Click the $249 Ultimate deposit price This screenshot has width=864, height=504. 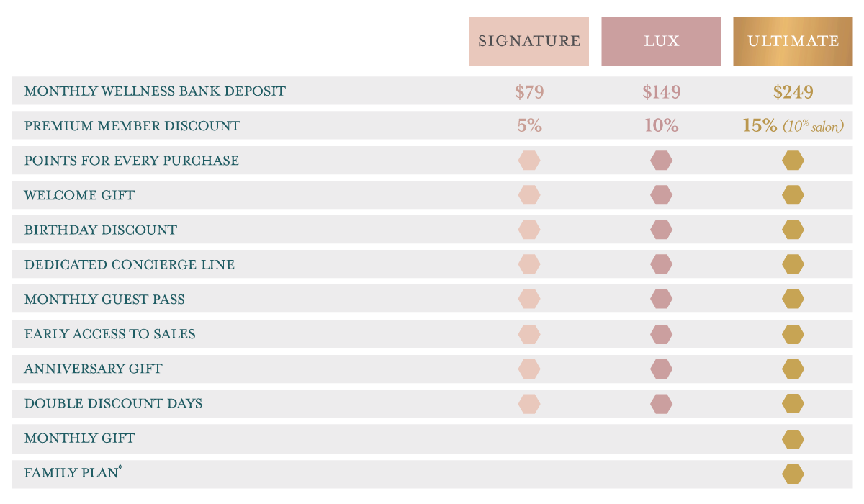(793, 92)
